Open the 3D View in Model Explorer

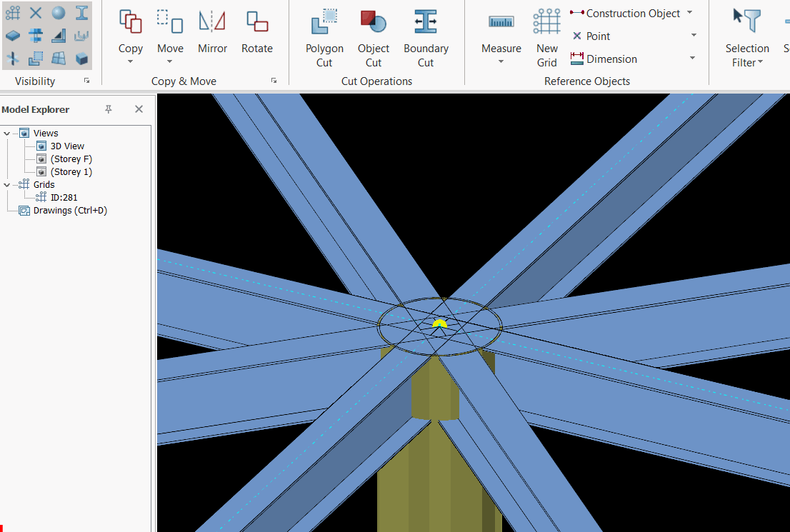tap(67, 146)
